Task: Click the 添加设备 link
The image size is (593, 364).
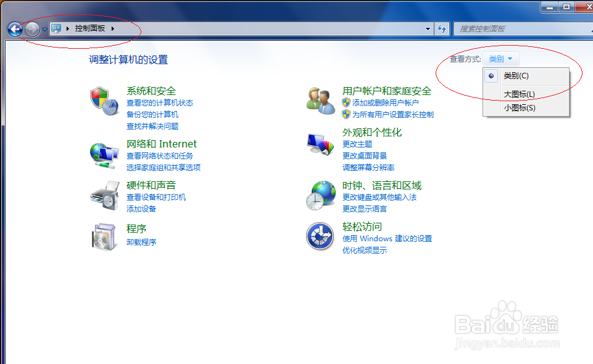Action: [x=141, y=209]
